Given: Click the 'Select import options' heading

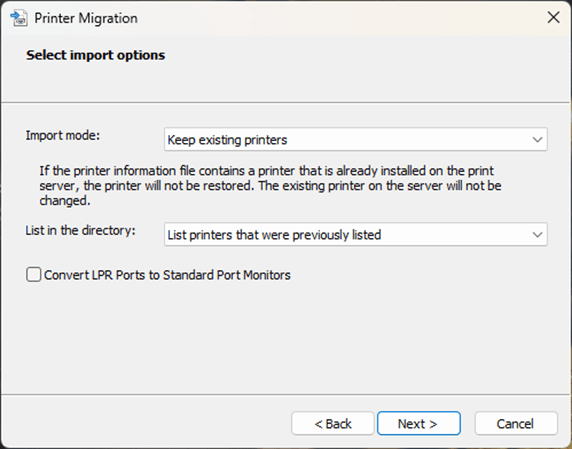Looking at the screenshot, I should coord(96,55).
